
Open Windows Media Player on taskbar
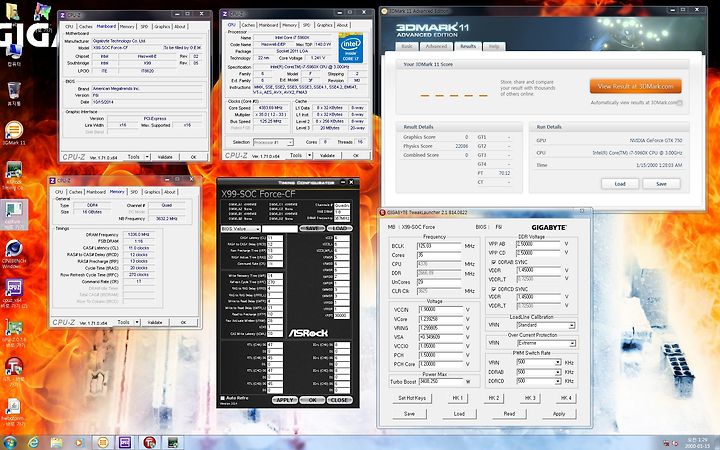coord(79,442)
